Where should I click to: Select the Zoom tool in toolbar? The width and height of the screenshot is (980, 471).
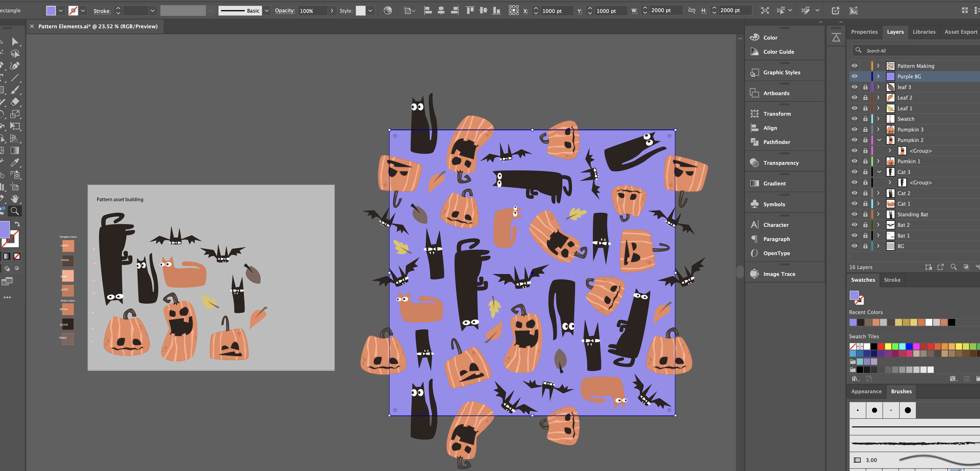click(15, 211)
